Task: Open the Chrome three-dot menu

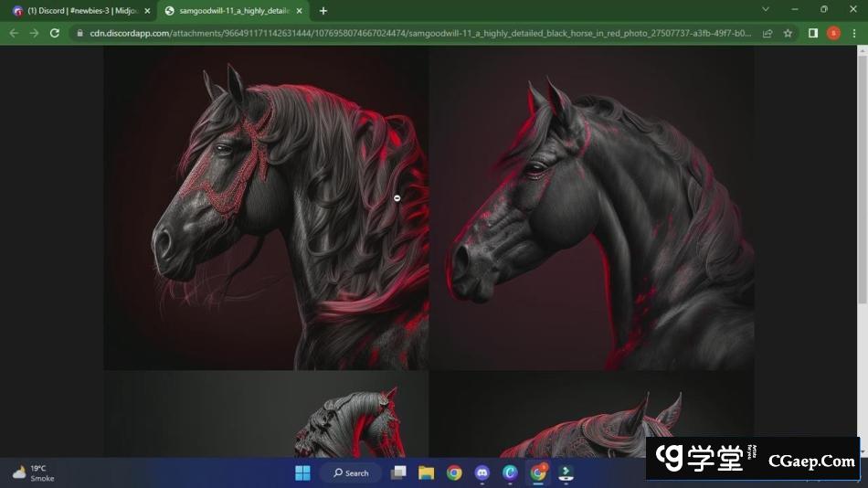Action: click(x=854, y=33)
